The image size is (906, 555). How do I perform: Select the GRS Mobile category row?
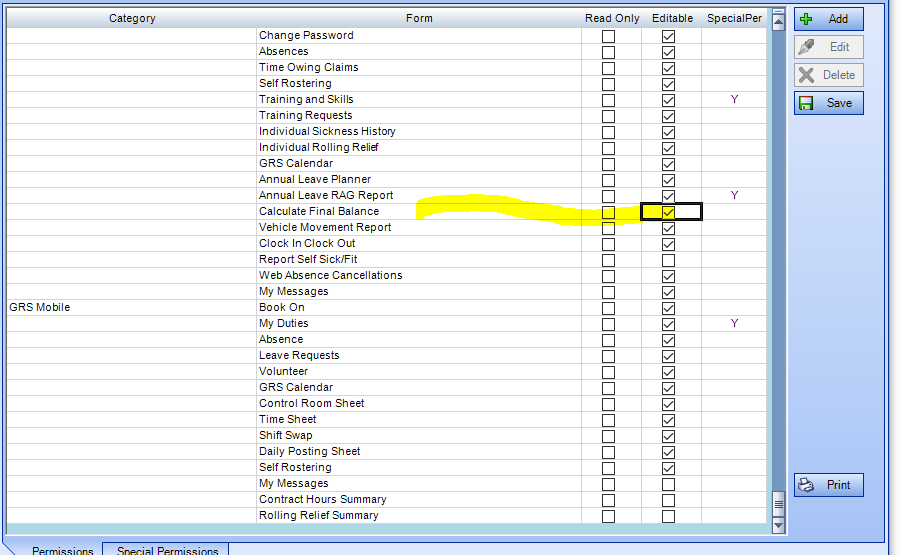40,308
